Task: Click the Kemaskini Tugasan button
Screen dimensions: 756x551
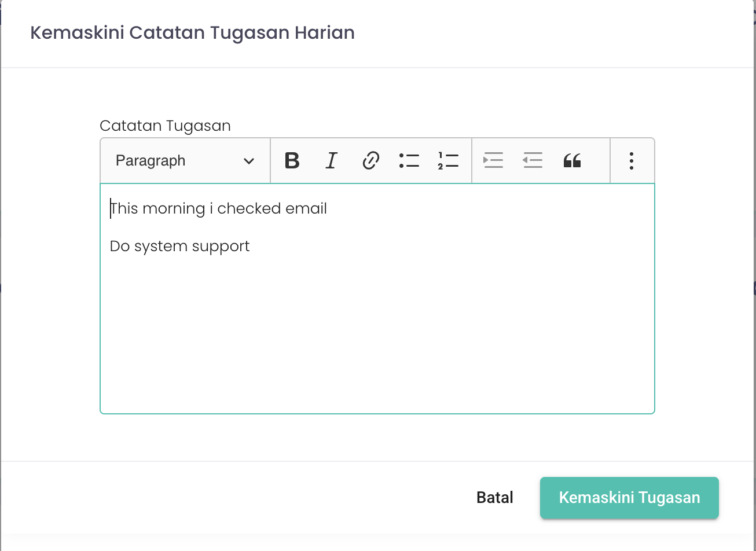Action: pos(629,498)
